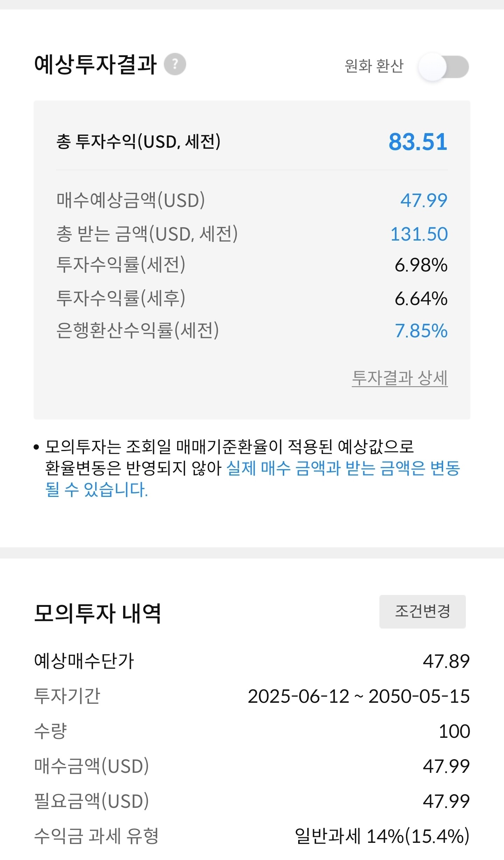
Task: Tap the 원화 환산 label text
Action: click(x=374, y=66)
